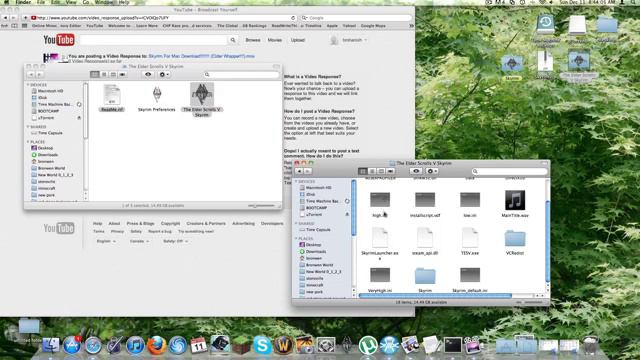
Task: Open the View menu in the menu bar
Action: [x=71, y=2]
